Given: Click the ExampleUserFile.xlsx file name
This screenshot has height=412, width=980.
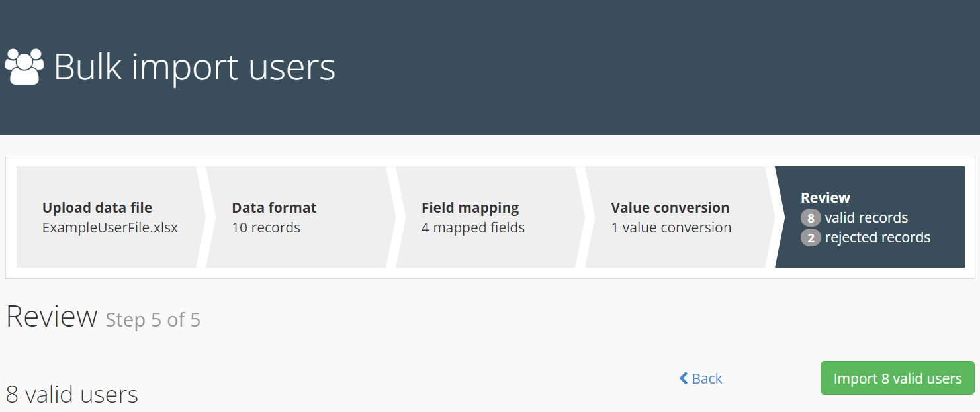Looking at the screenshot, I should pos(110,228).
